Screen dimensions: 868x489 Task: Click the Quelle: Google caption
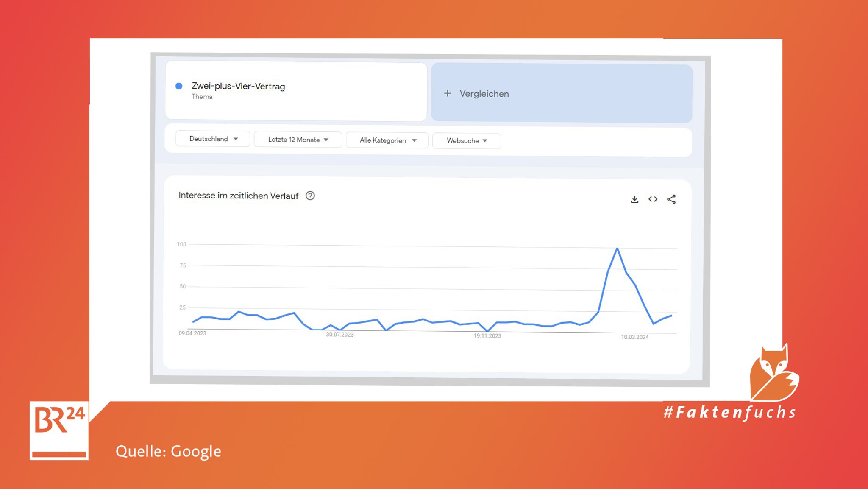coord(168,451)
